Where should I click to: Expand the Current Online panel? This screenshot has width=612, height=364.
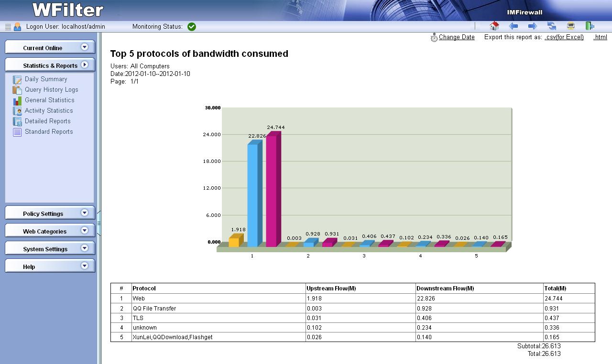click(50, 47)
